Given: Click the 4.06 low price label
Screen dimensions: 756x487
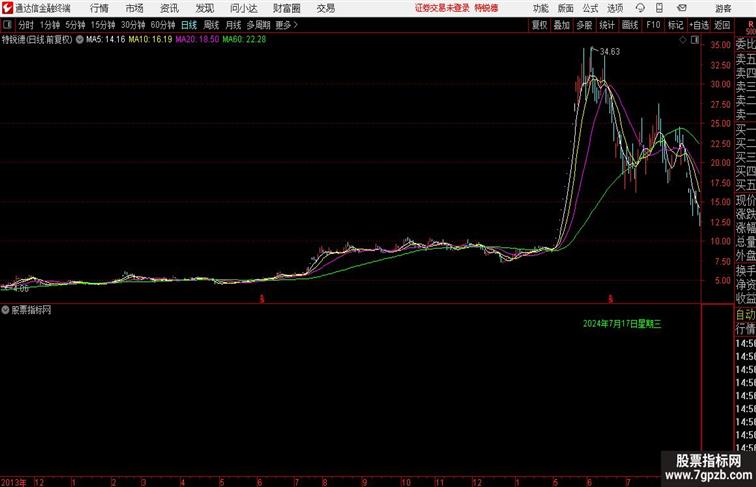Looking at the screenshot, I should [21, 288].
